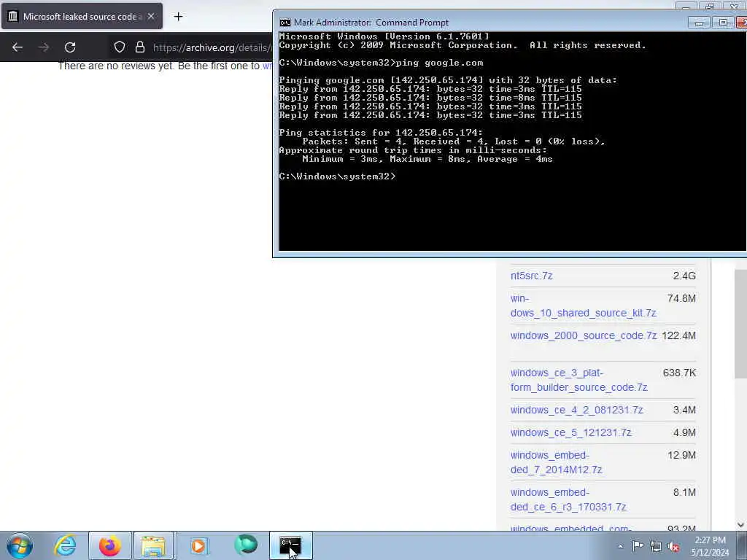Download windows_embedded_ce_6_r3_170331.7z
Image resolution: width=747 pixels, height=560 pixels.
(568, 499)
